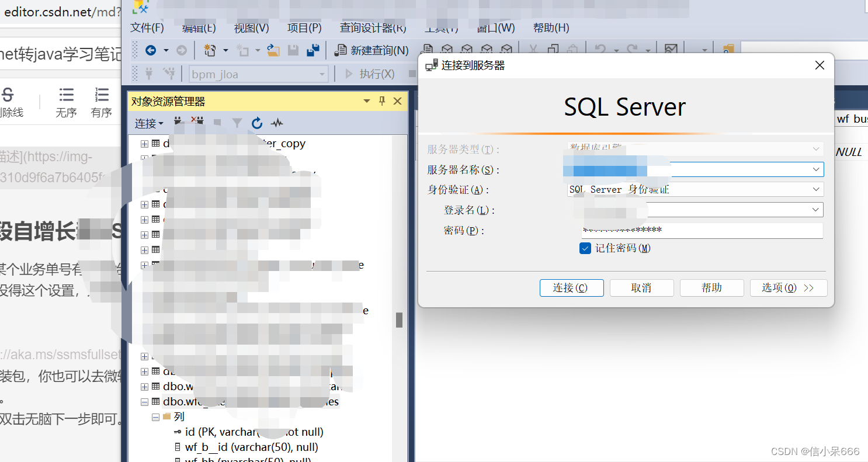Click the navigate forward arrow icon
Screen dimensions: 868x462
pyautogui.click(x=182, y=51)
